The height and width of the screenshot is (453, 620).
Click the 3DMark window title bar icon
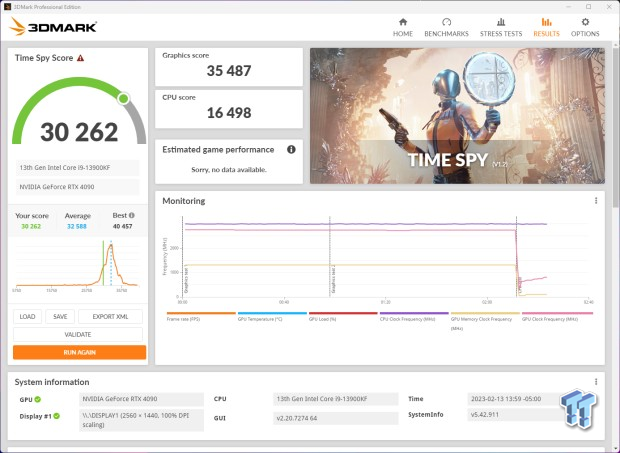pyautogui.click(x=7, y=7)
